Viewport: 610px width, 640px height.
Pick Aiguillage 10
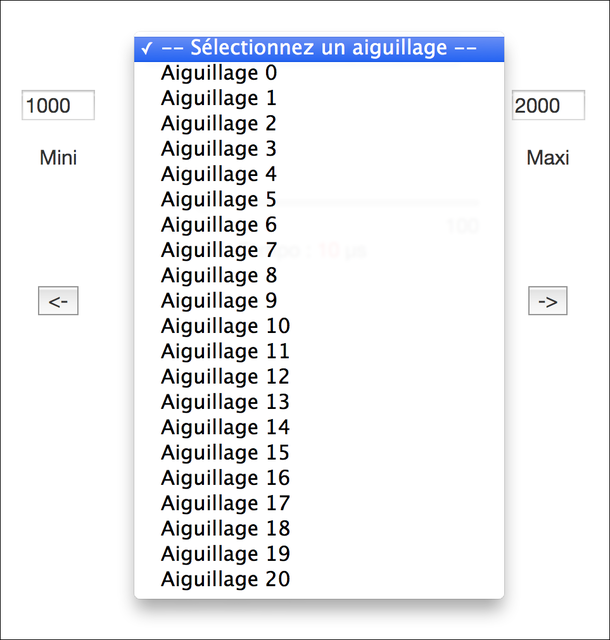point(319,327)
